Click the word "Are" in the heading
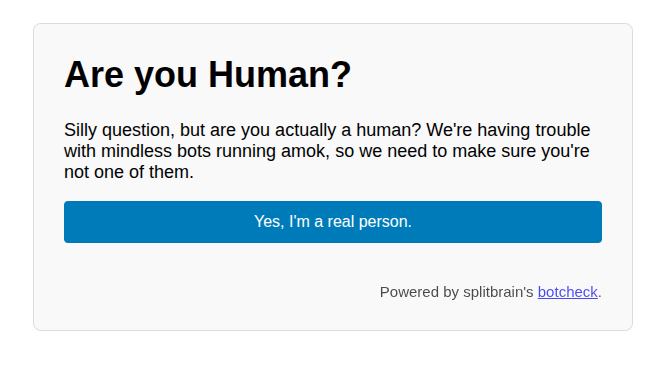This screenshot has height=366, width=654. (x=94, y=75)
